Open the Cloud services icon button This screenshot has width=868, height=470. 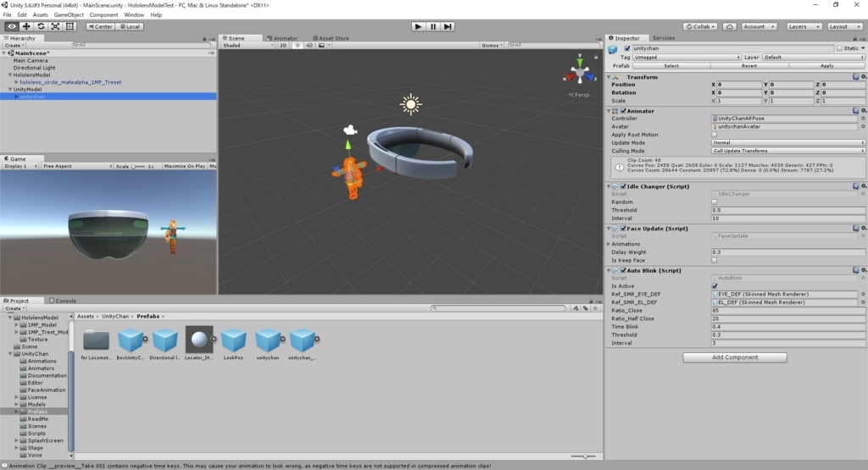[x=730, y=26]
